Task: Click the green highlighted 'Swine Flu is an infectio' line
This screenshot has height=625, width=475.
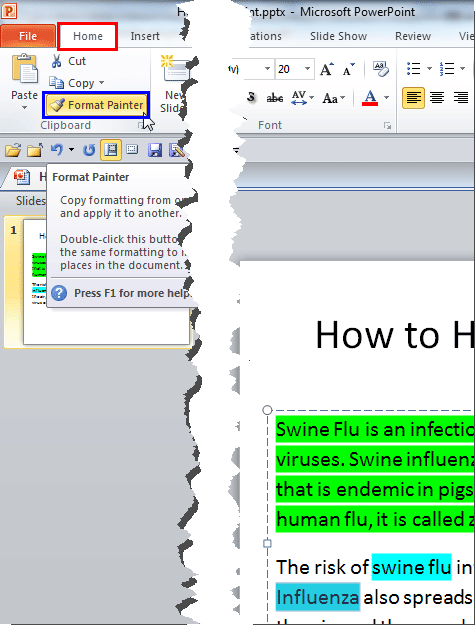Action: click(x=375, y=429)
